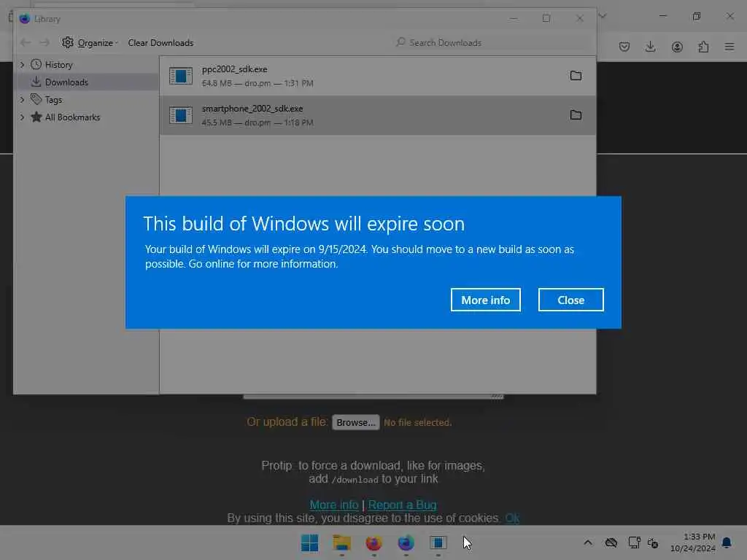Show ppc2002_sdk.exe in containing folder
The width and height of the screenshot is (747, 560).
(576, 76)
